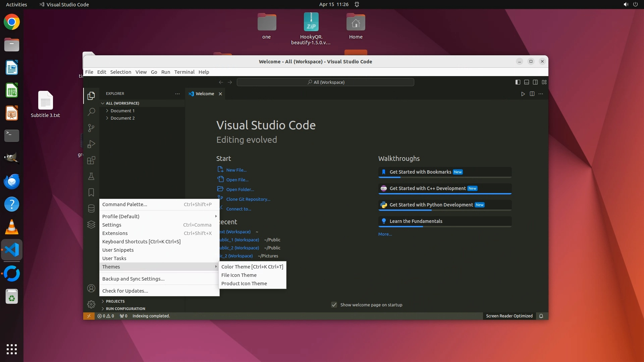Open the Source Control view icon
Viewport: 644px width, 362px height.
coord(91,128)
